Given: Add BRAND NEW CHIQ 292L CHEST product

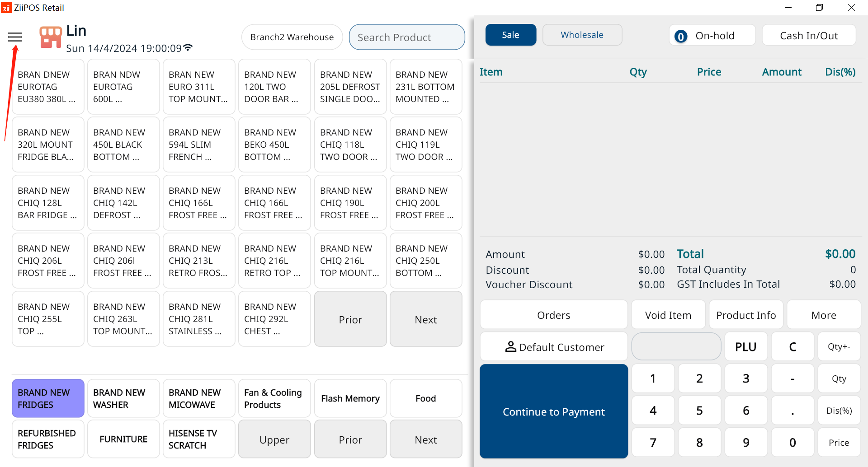Looking at the screenshot, I should pos(274,319).
